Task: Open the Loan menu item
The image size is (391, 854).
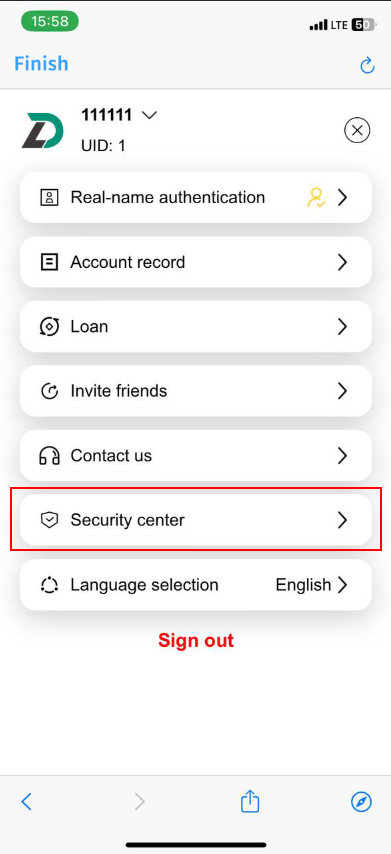Action: click(x=196, y=327)
